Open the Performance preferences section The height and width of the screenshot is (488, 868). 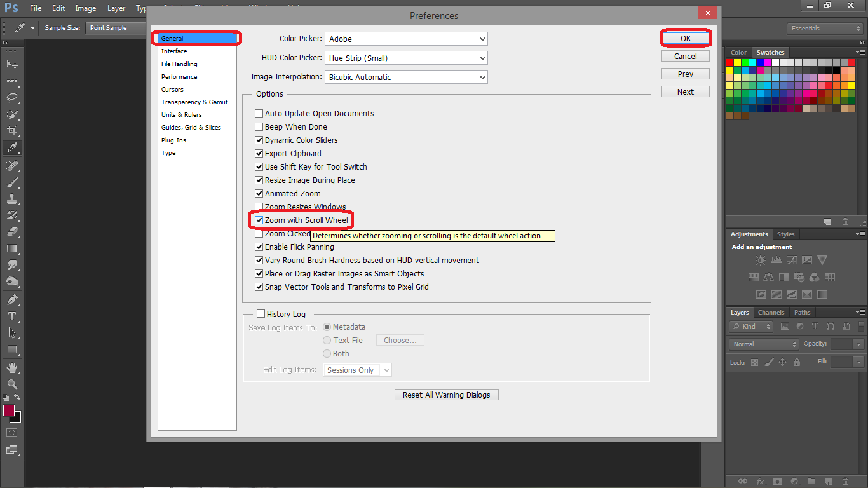coord(179,76)
